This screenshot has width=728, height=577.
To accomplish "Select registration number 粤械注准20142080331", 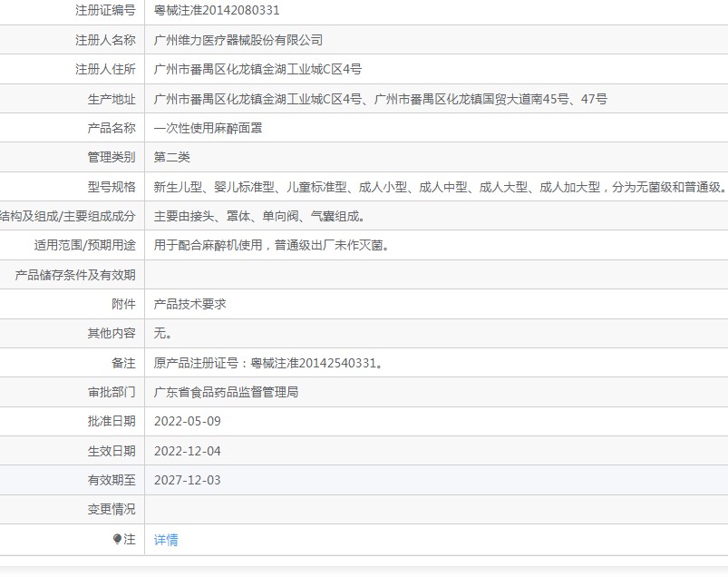I will [217, 10].
